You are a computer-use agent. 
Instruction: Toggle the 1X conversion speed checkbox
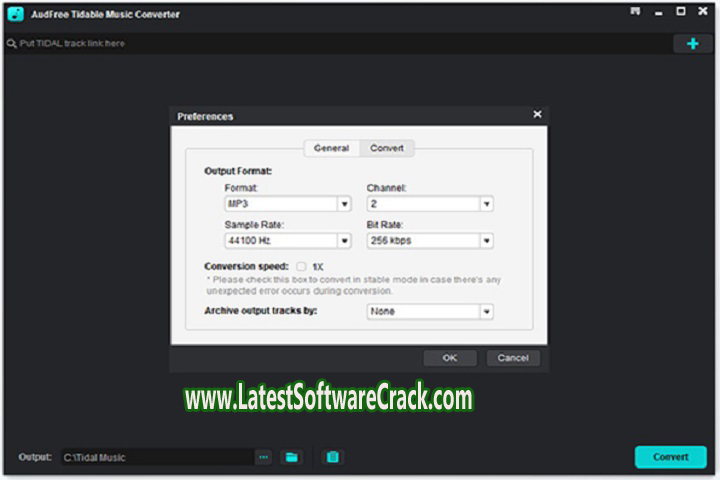point(301,266)
